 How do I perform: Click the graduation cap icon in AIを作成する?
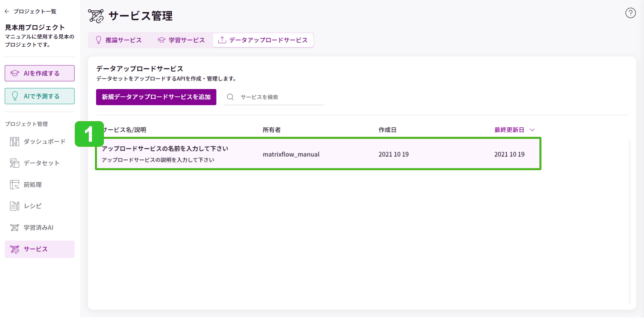point(15,73)
